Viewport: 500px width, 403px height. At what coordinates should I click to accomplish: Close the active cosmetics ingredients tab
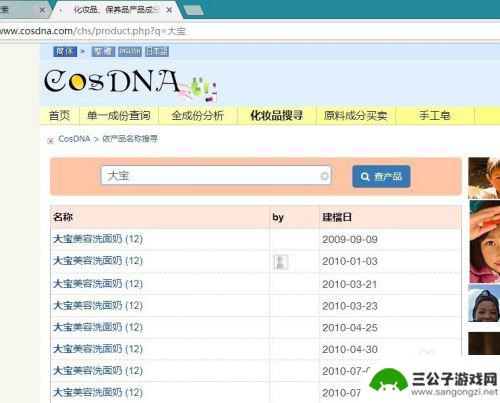[x=169, y=10]
